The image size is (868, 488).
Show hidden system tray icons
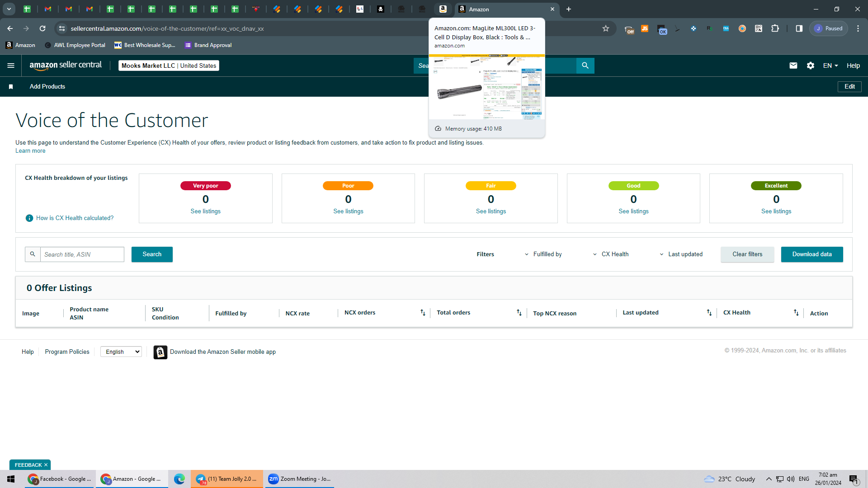coord(769,479)
